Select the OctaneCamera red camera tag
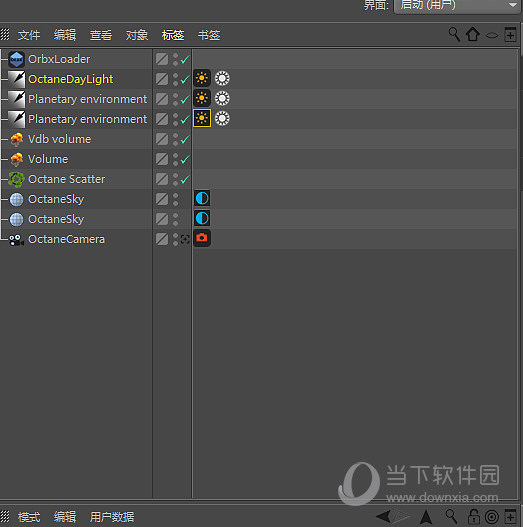This screenshot has height=527, width=523. 202,238
